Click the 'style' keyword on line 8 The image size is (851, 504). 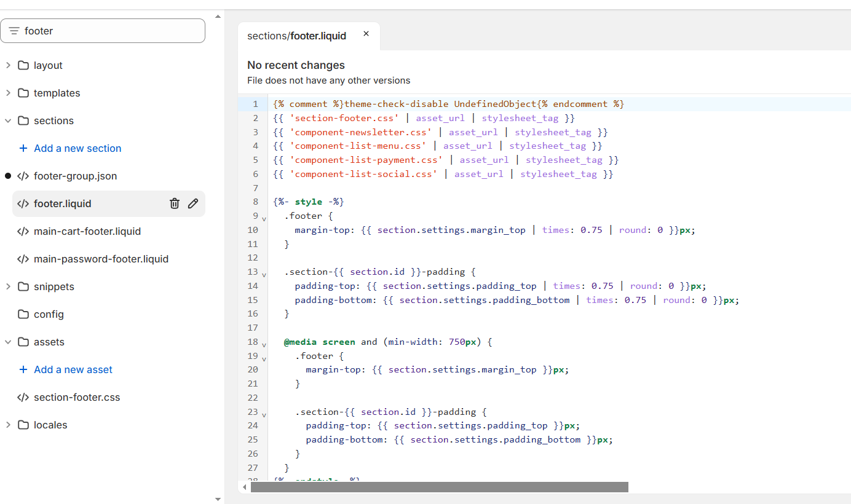(x=309, y=202)
